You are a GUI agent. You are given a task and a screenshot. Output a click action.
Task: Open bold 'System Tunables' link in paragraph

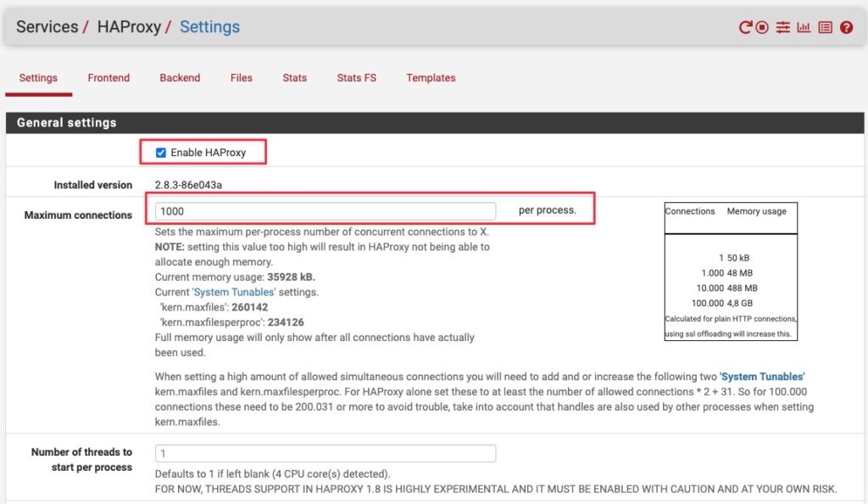pos(762,377)
